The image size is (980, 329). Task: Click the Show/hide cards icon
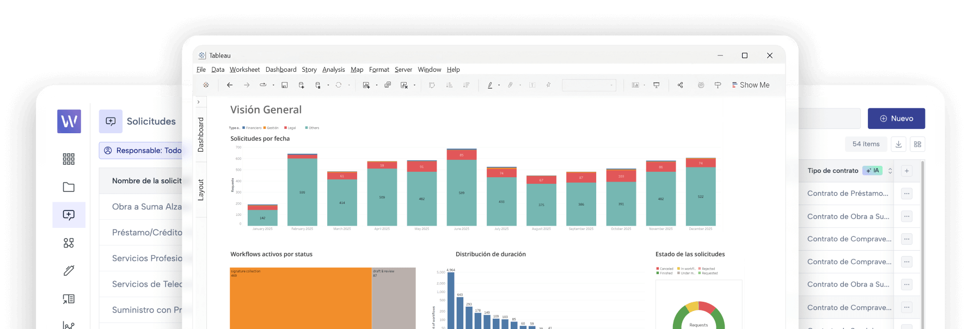coord(635,85)
